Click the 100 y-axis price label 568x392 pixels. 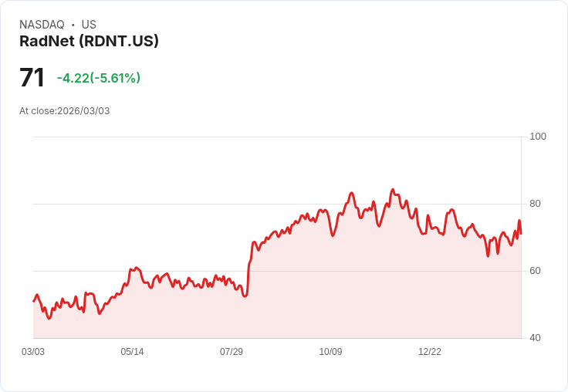538,137
